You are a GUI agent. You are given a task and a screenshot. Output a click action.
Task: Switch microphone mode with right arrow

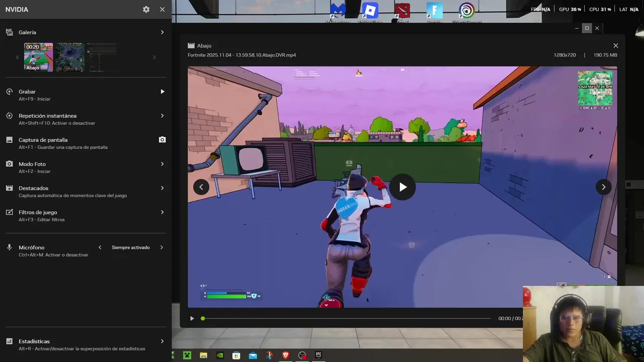(x=162, y=247)
